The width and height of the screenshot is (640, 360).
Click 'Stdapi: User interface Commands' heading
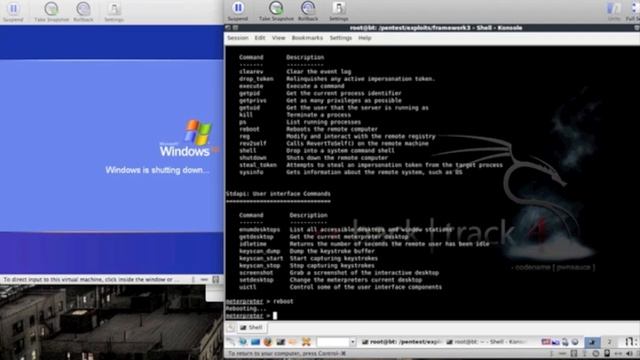point(278,194)
